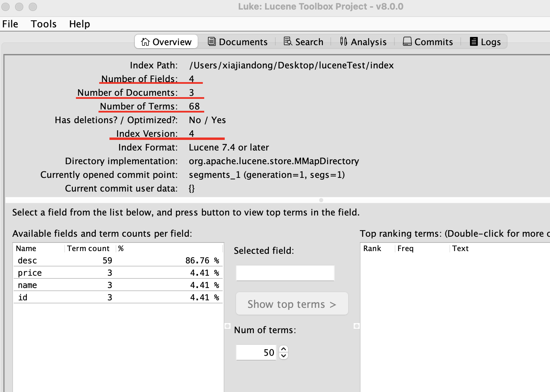Click the window close button
550x392 pixels.
point(6,6)
